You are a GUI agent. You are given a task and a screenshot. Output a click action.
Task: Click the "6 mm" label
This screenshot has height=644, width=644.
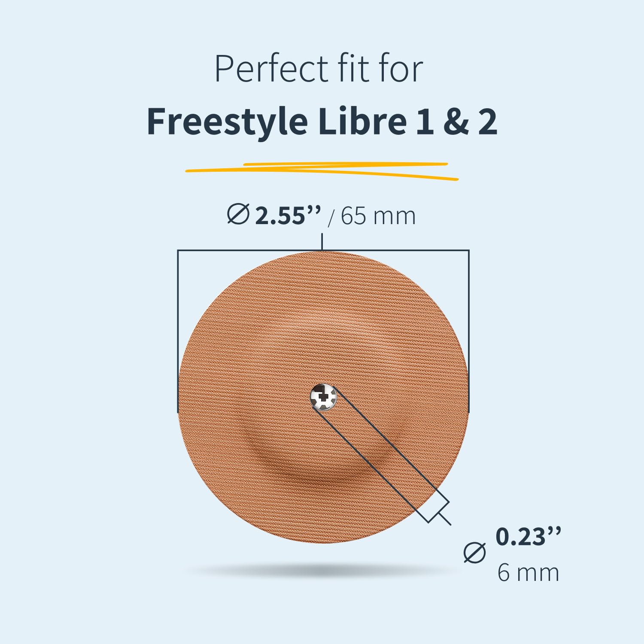tap(528, 572)
